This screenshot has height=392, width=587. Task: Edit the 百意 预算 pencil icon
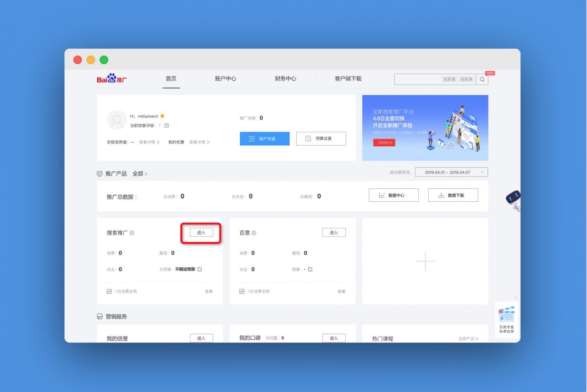[310, 269]
